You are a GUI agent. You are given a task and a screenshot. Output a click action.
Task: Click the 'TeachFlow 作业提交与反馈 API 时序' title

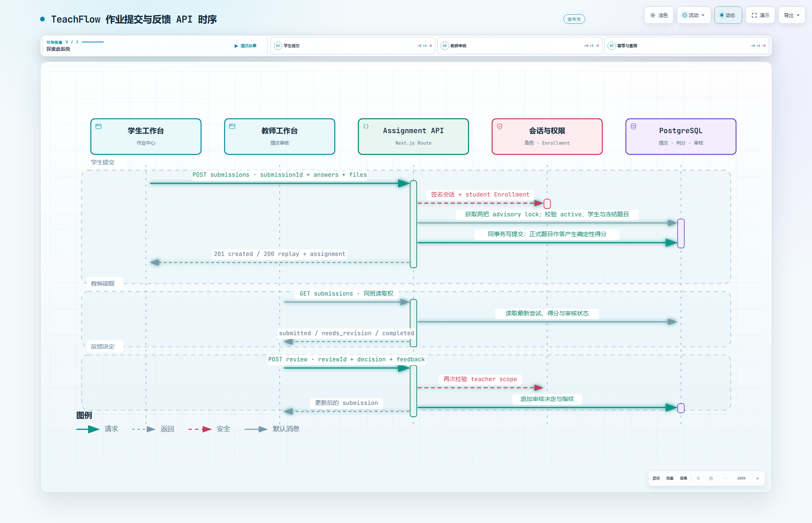point(134,19)
